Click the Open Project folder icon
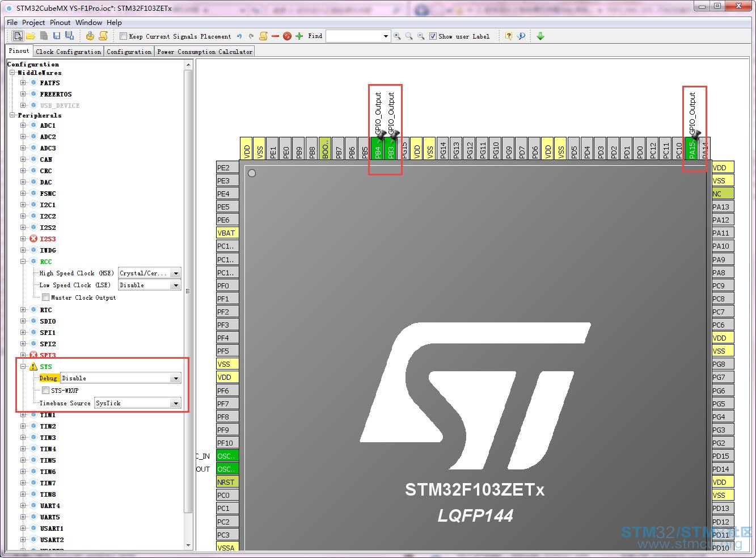This screenshot has height=558, width=756. coord(31,36)
